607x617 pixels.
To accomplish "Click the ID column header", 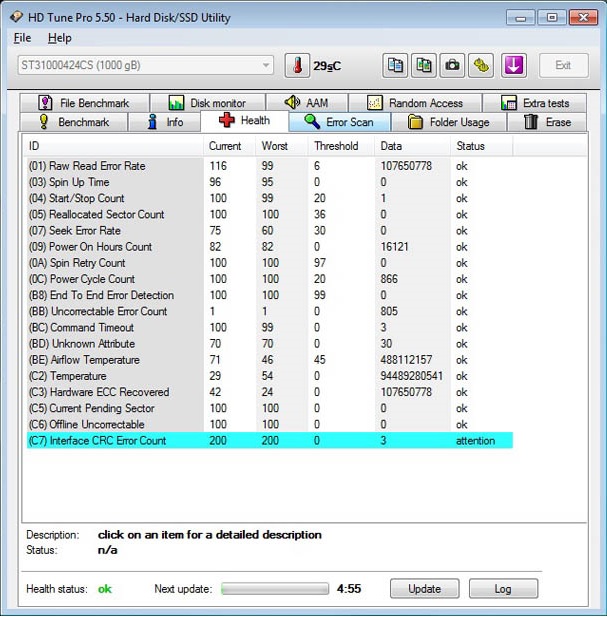I will click(x=113, y=146).
